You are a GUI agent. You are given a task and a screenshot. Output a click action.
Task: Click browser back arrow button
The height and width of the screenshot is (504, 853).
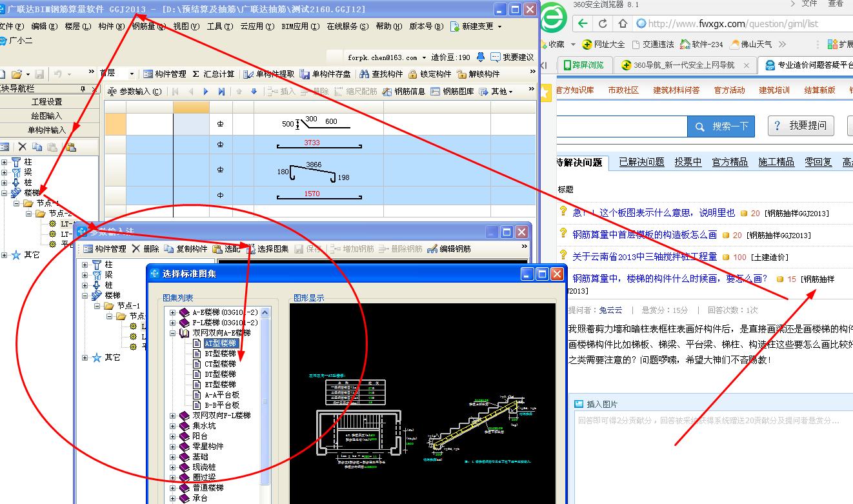click(x=583, y=24)
